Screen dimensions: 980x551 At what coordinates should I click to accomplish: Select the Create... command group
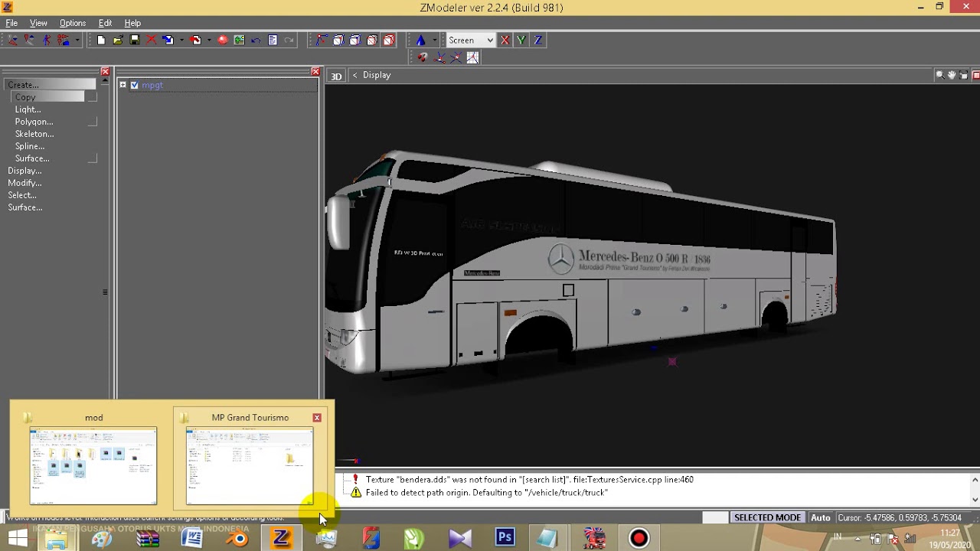point(50,85)
